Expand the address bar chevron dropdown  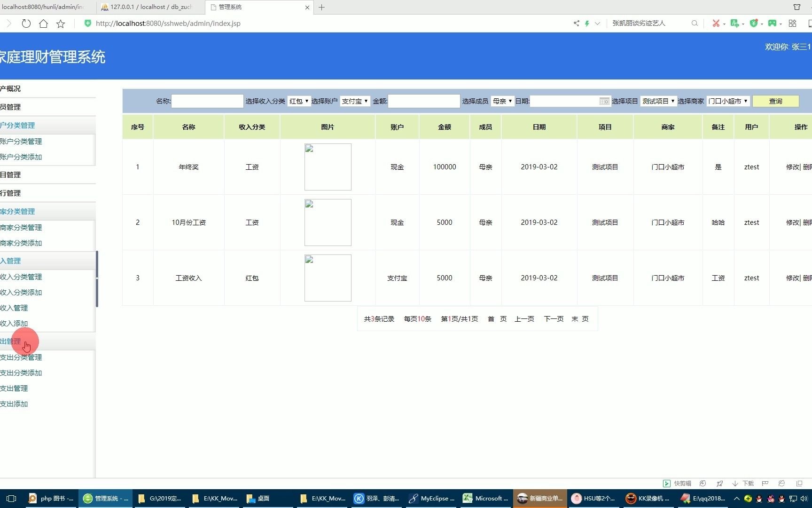click(x=597, y=23)
